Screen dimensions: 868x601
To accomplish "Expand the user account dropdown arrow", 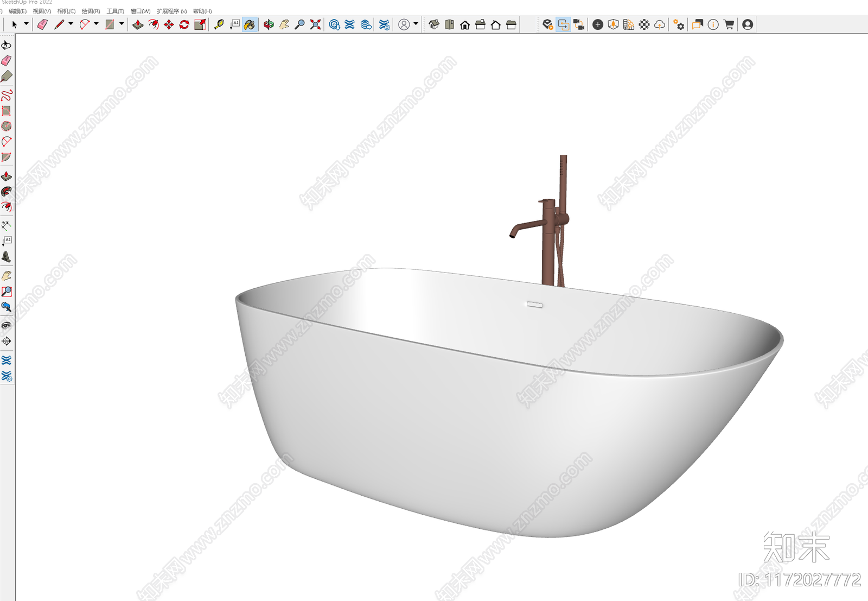I will [x=416, y=24].
